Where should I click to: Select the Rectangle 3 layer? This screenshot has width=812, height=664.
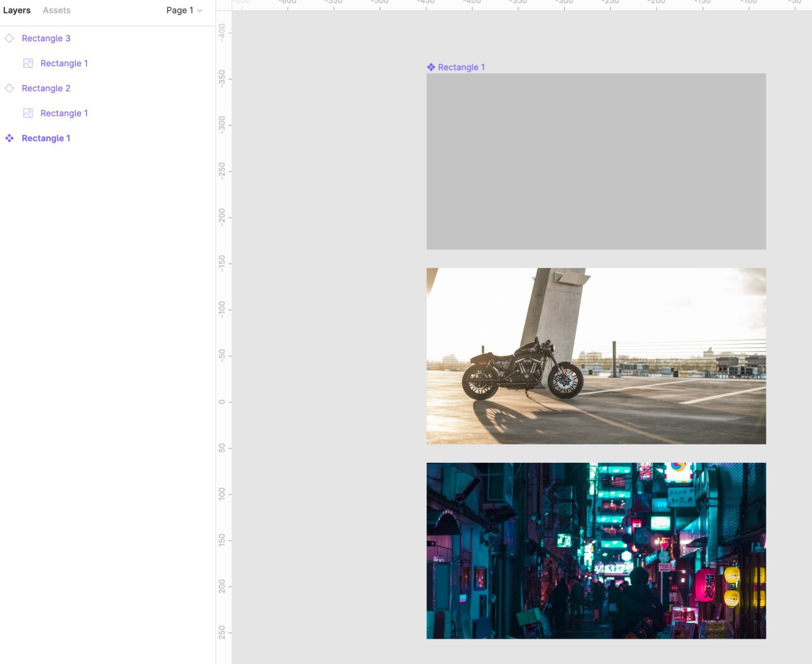[x=46, y=38]
